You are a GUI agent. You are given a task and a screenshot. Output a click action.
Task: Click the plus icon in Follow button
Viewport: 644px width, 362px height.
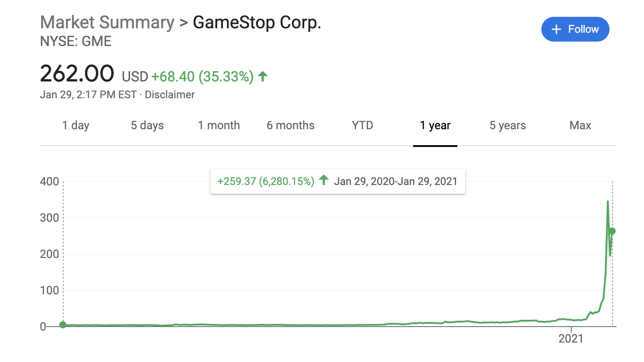pyautogui.click(x=556, y=29)
